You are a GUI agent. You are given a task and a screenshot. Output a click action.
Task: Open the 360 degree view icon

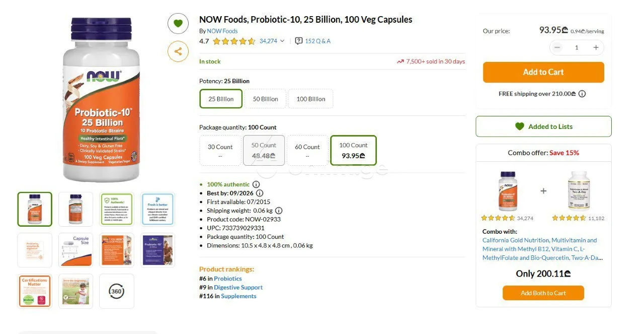pos(117,291)
